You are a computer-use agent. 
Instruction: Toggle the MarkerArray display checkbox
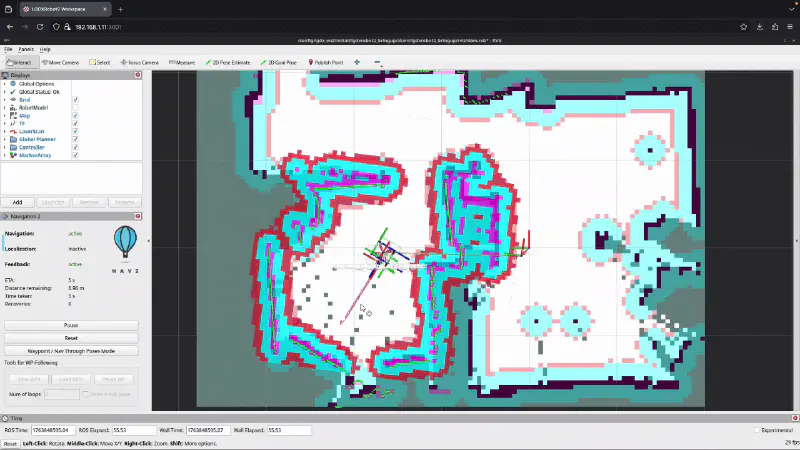pos(75,155)
